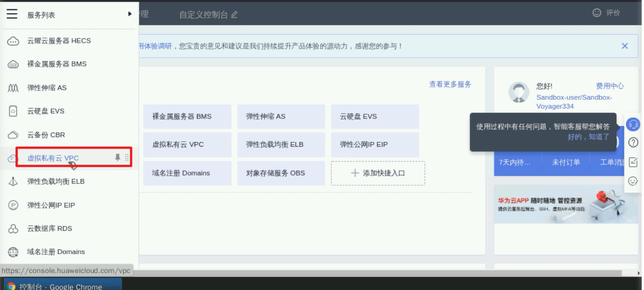Select 虚拟私有云 VPC in sidebar
Viewport: 644px width, 290px height.
[x=53, y=158]
